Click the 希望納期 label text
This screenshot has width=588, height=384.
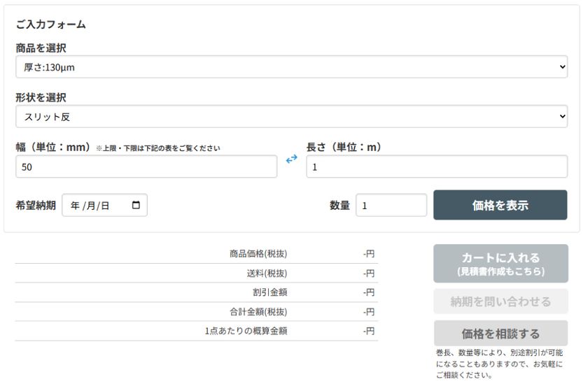coord(36,206)
